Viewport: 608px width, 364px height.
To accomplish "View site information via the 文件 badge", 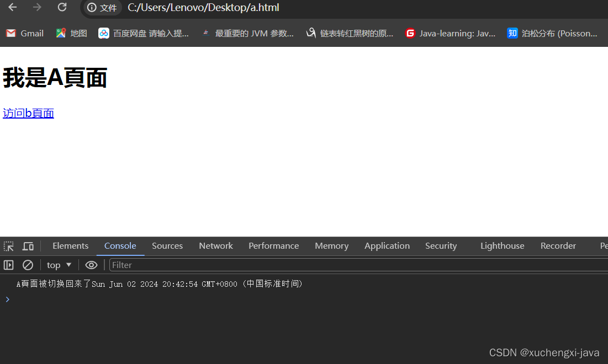I will [102, 8].
